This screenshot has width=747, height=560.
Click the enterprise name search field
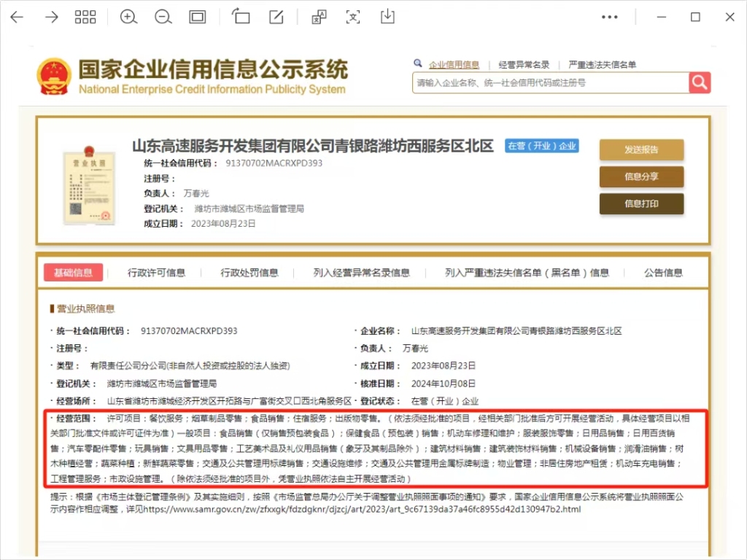point(550,83)
